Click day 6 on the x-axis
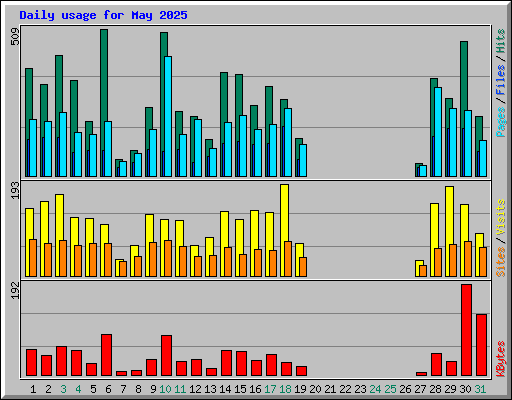Screen dimensions: 512x400 point(108,389)
